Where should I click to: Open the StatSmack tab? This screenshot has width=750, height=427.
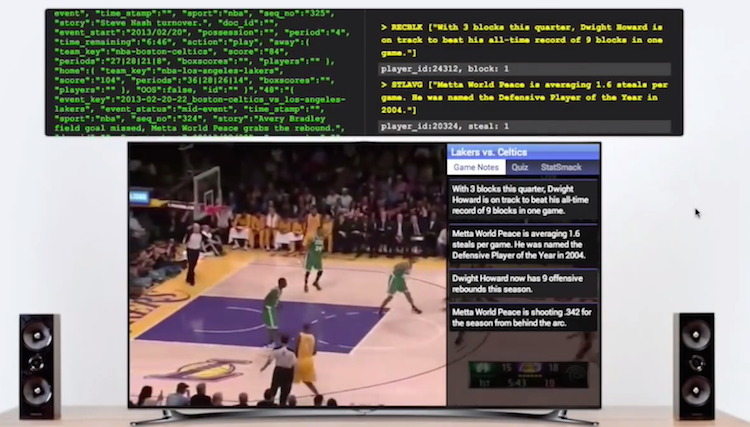pos(561,167)
